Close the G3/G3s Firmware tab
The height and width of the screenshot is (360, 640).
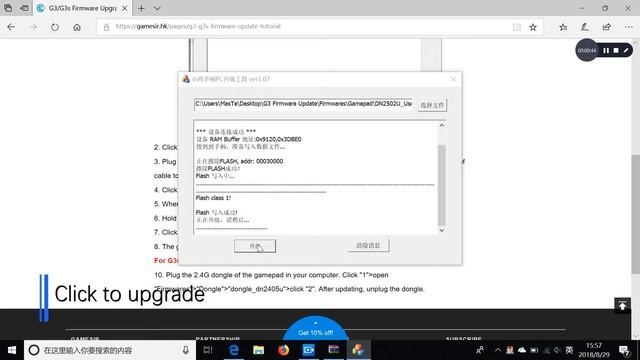tap(124, 8)
